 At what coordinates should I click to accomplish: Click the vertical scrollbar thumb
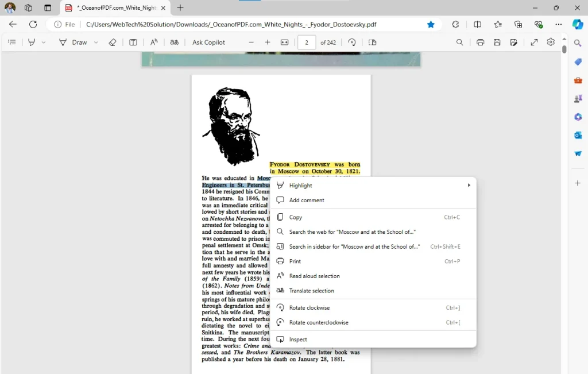[x=564, y=49]
